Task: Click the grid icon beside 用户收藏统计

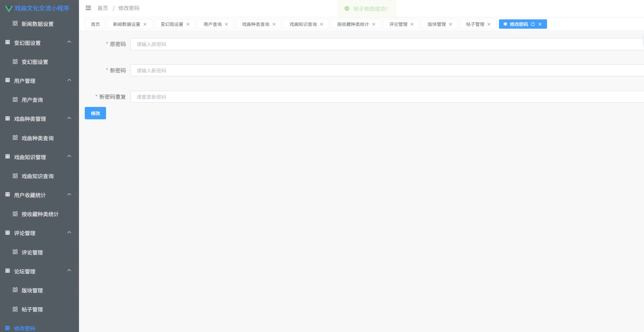Action: [7, 194]
